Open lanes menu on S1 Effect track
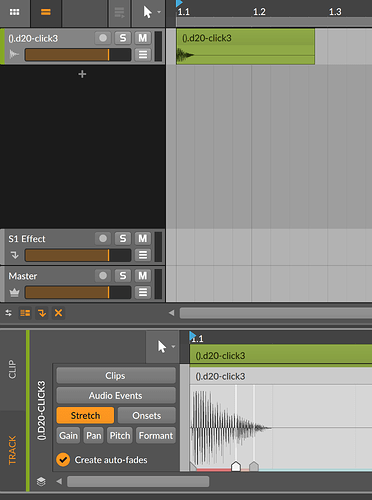The height and width of the screenshot is (500, 372). (x=143, y=255)
